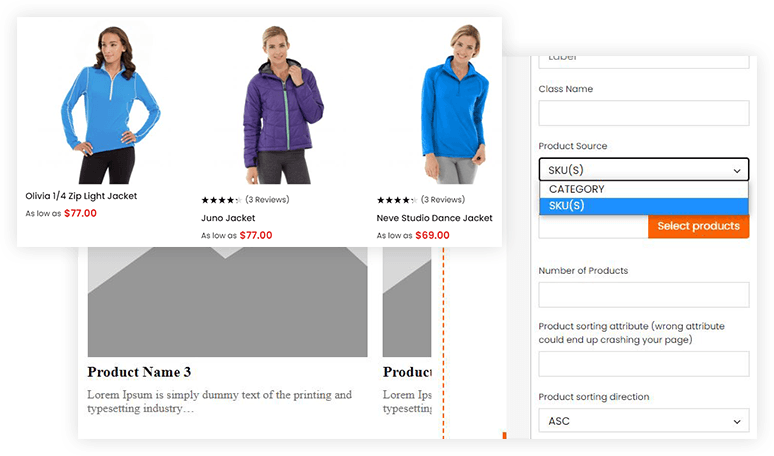Focus the Class Name input field
This screenshot has height=456, width=774.
click(644, 113)
